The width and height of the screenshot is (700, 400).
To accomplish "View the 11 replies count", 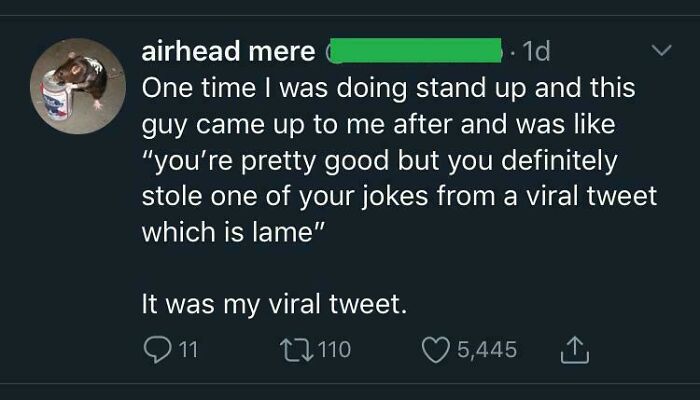I will pyautogui.click(x=188, y=349).
